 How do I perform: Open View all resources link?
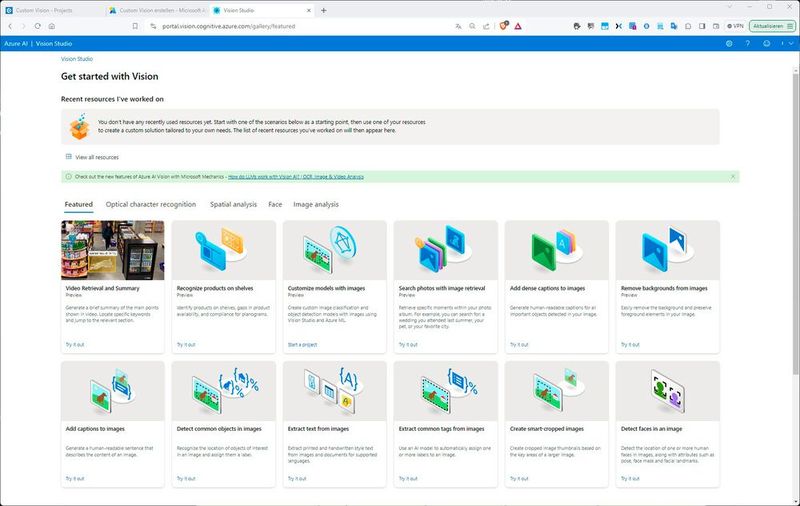[x=97, y=157]
